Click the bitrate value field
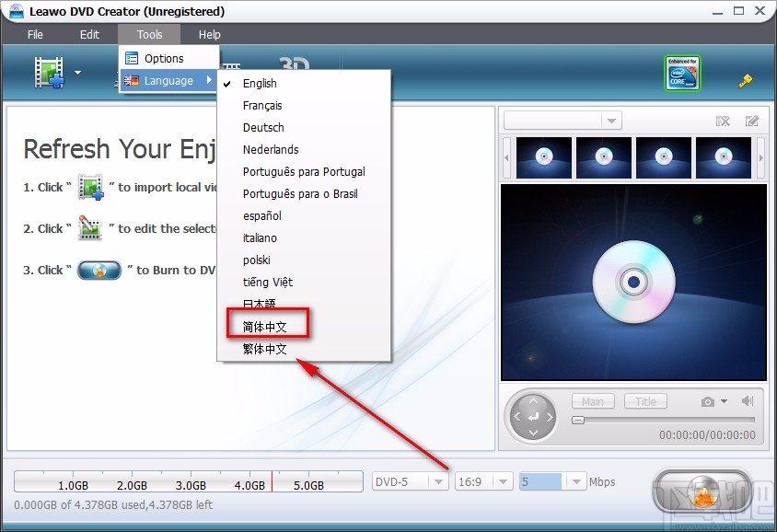This screenshot has height=532, width=777. [541, 481]
